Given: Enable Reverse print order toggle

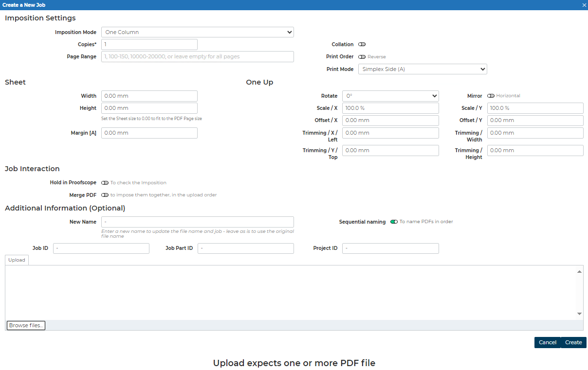Looking at the screenshot, I should [x=362, y=57].
